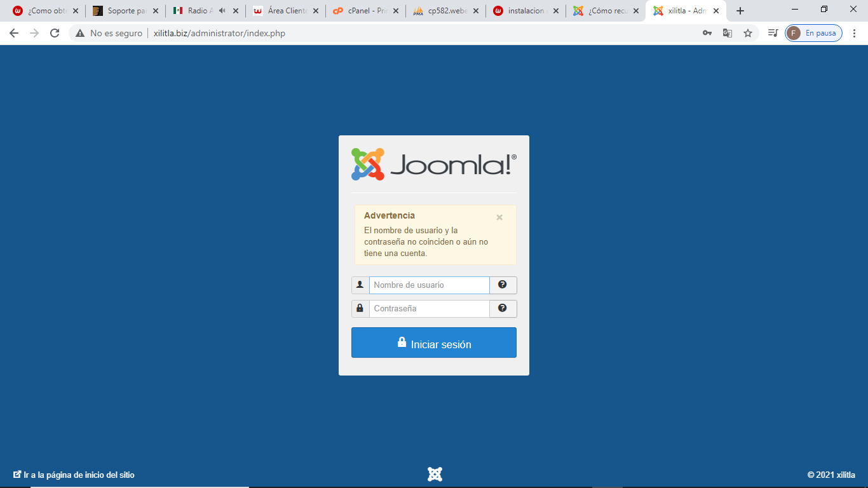This screenshot has width=868, height=488.
Task: Open help icon beside password field
Action: (503, 309)
